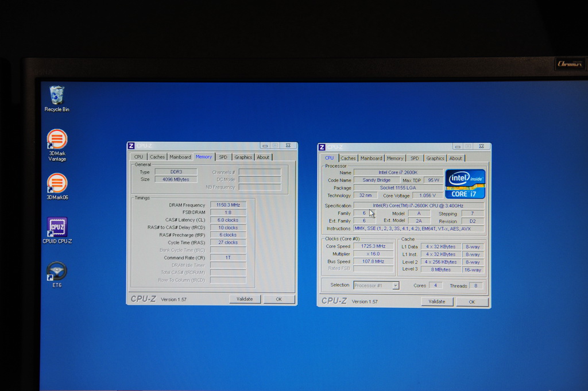Close the Memory CPU-Z window
Viewport: 588px width, 391px height.
click(x=288, y=145)
